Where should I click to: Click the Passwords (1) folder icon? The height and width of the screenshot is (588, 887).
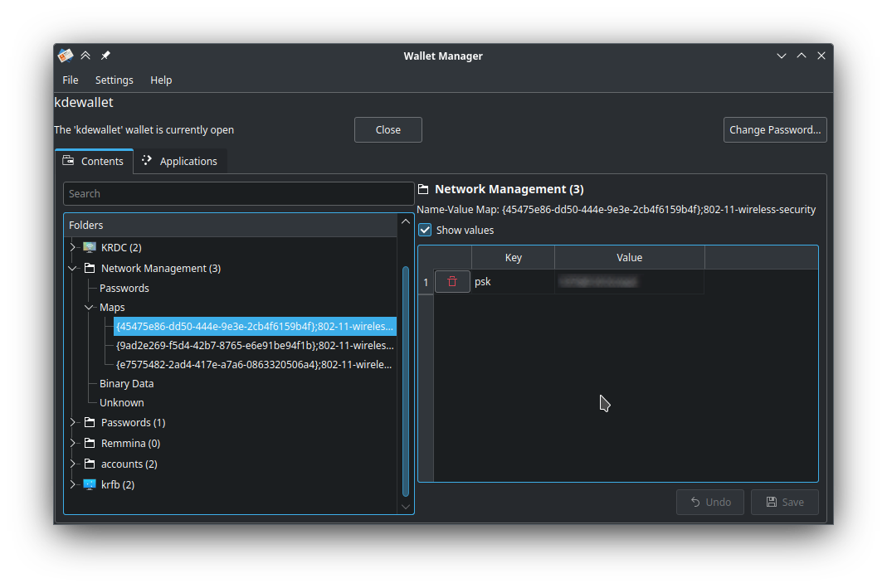90,422
